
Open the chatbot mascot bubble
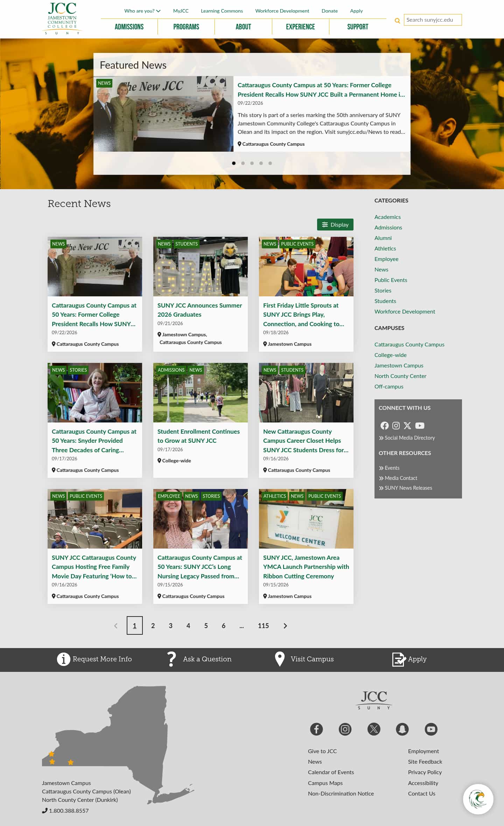478,799
